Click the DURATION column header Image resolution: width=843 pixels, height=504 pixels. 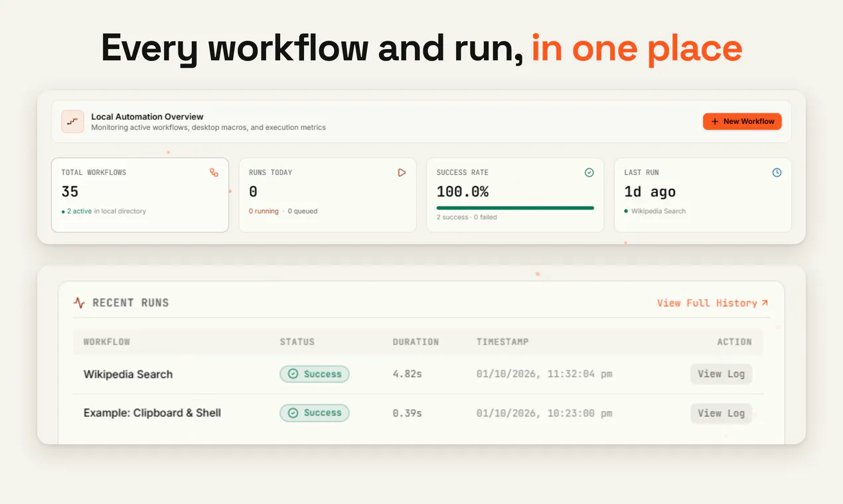coord(416,342)
